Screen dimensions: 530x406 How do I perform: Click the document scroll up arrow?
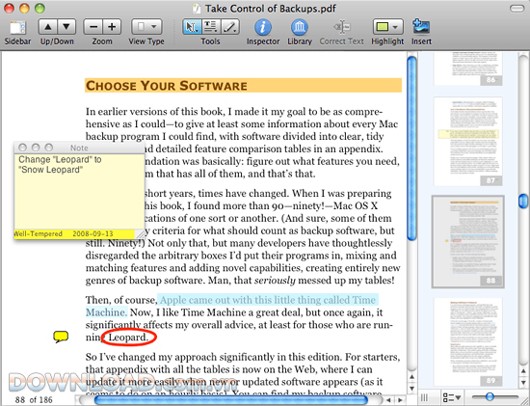[412, 377]
